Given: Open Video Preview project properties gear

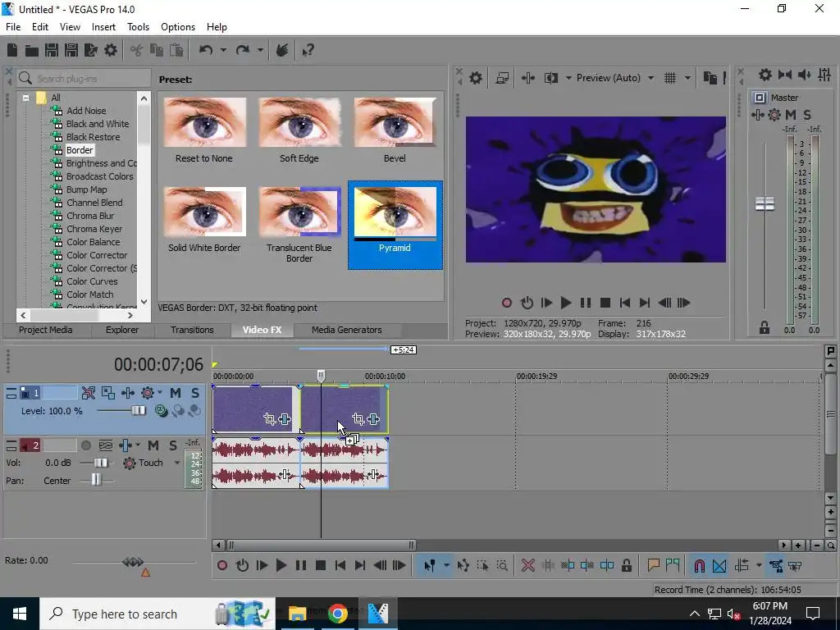Looking at the screenshot, I should 475,78.
